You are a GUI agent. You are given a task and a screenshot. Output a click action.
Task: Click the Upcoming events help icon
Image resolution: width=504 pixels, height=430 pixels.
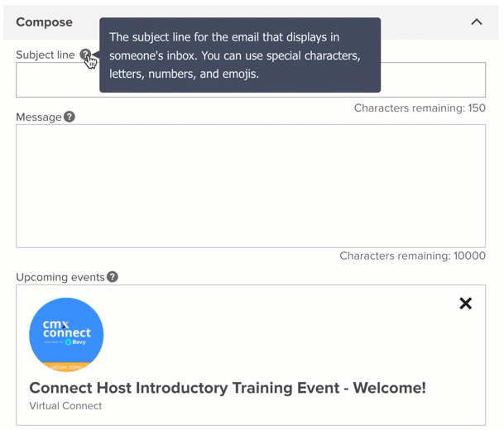pyautogui.click(x=113, y=277)
